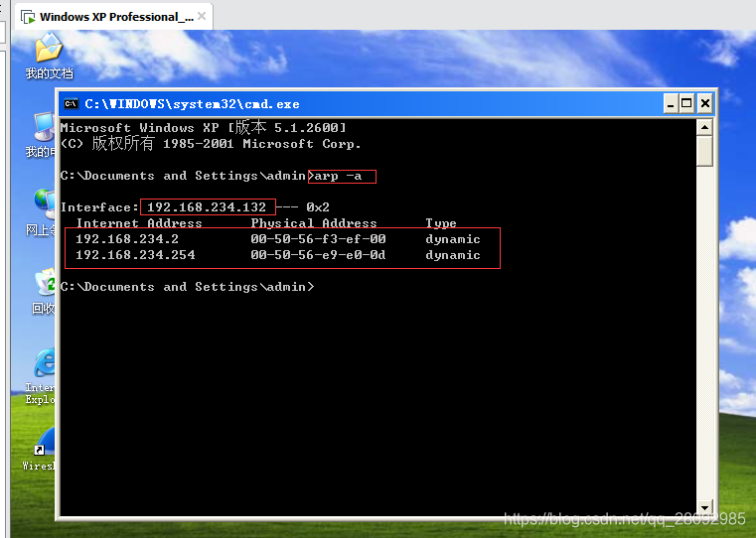Viewport: 756px width, 538px height.
Task: Open the 网上邻居 desktop icon
Action: click(x=42, y=212)
